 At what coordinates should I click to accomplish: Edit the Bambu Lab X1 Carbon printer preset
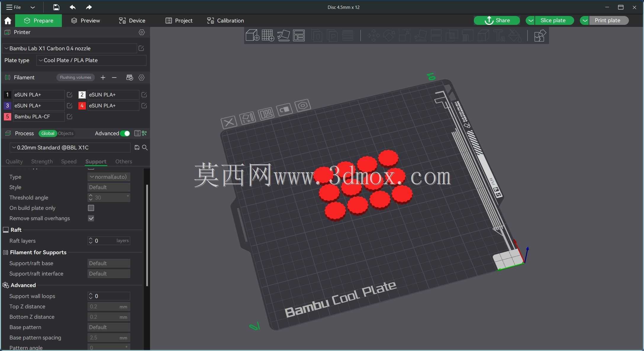pos(141,48)
